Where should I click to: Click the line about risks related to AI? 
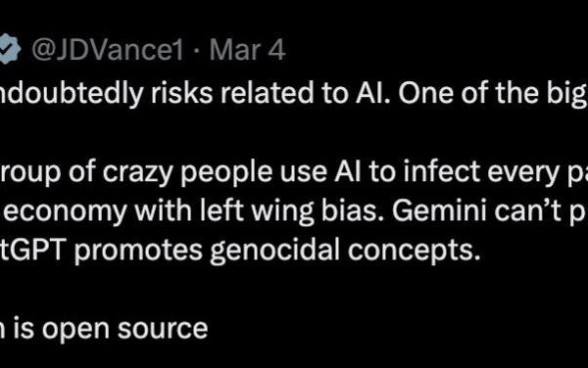tap(294, 93)
